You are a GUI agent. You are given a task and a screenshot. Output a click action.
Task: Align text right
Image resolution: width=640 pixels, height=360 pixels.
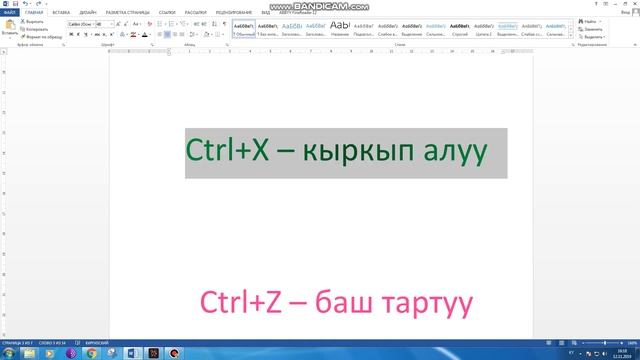pyautogui.click(x=175, y=35)
